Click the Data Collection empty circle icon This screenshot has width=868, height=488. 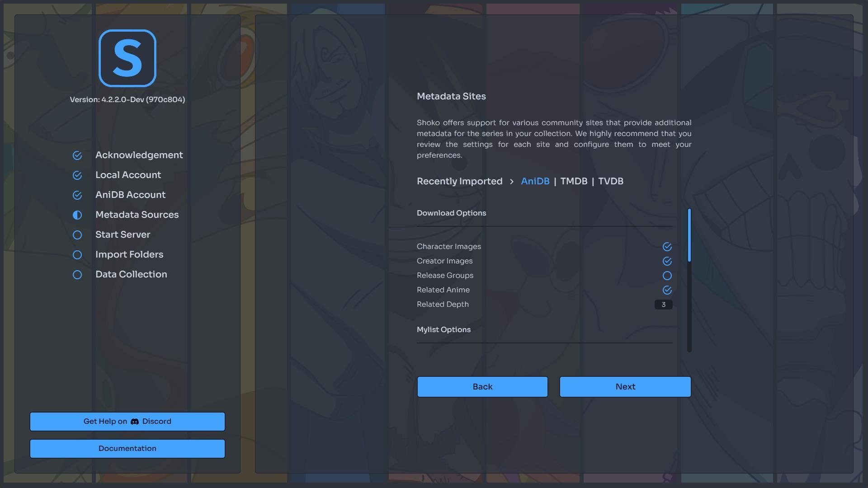pyautogui.click(x=77, y=275)
